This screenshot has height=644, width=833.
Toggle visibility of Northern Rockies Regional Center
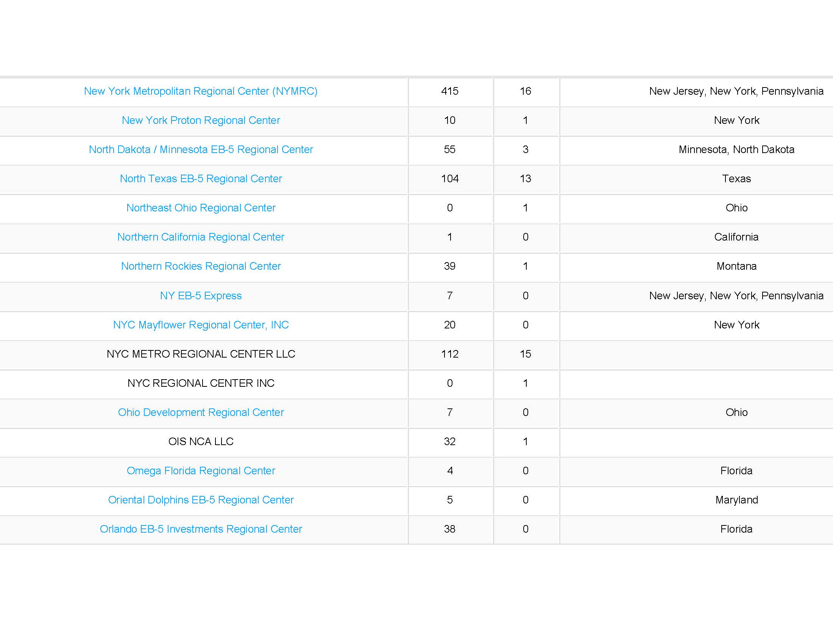[x=200, y=266]
